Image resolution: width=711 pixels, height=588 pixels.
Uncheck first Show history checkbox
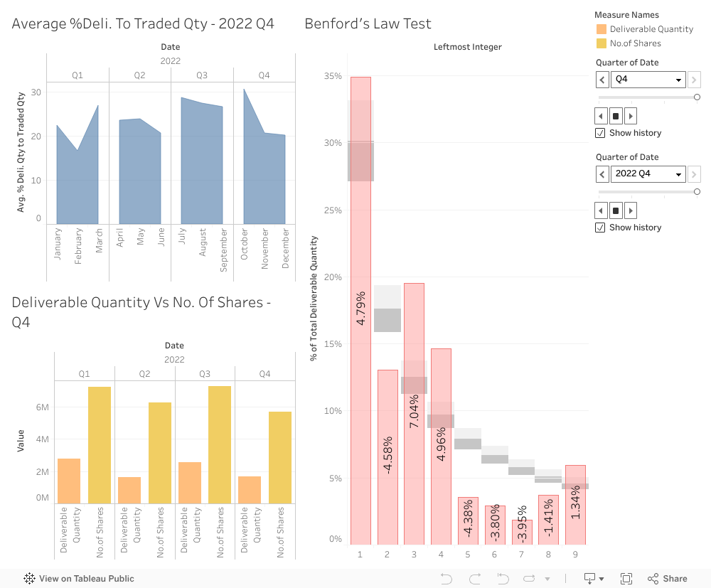click(x=601, y=133)
